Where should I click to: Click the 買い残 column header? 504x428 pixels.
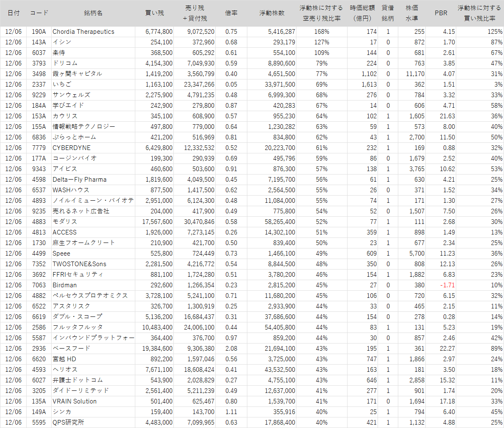click(154, 13)
